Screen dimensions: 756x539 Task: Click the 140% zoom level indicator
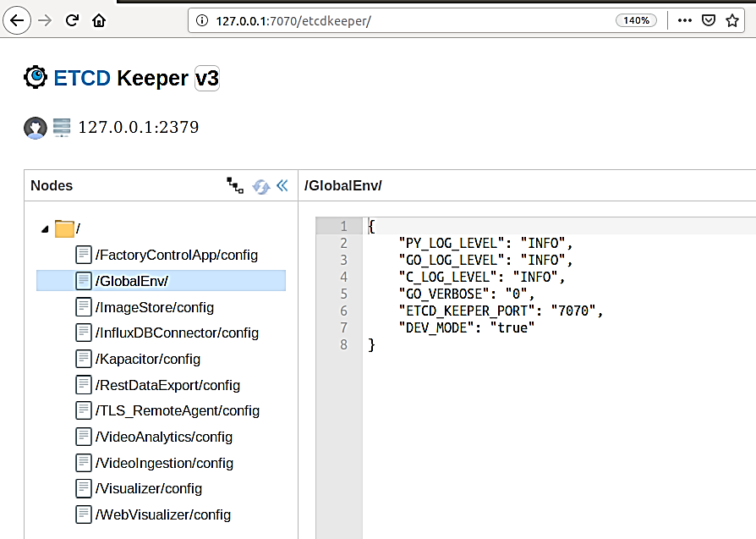pyautogui.click(x=636, y=19)
